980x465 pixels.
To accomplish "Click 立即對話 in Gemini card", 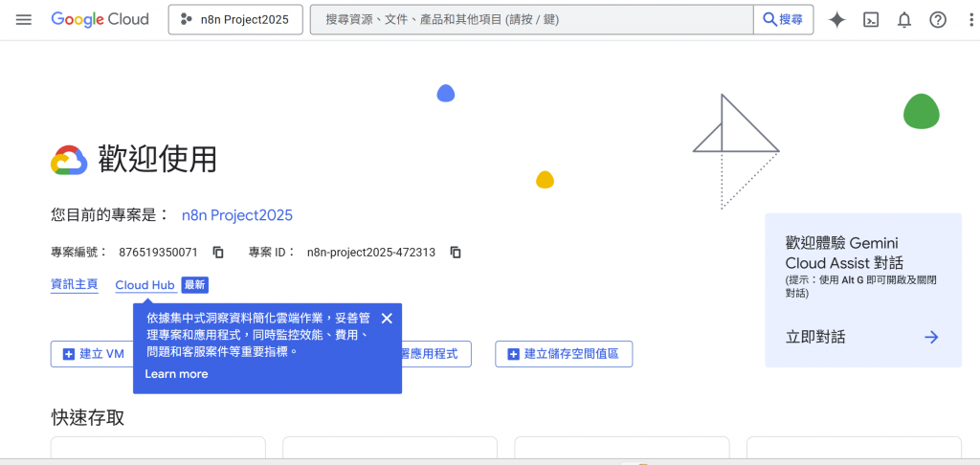I will (x=815, y=338).
